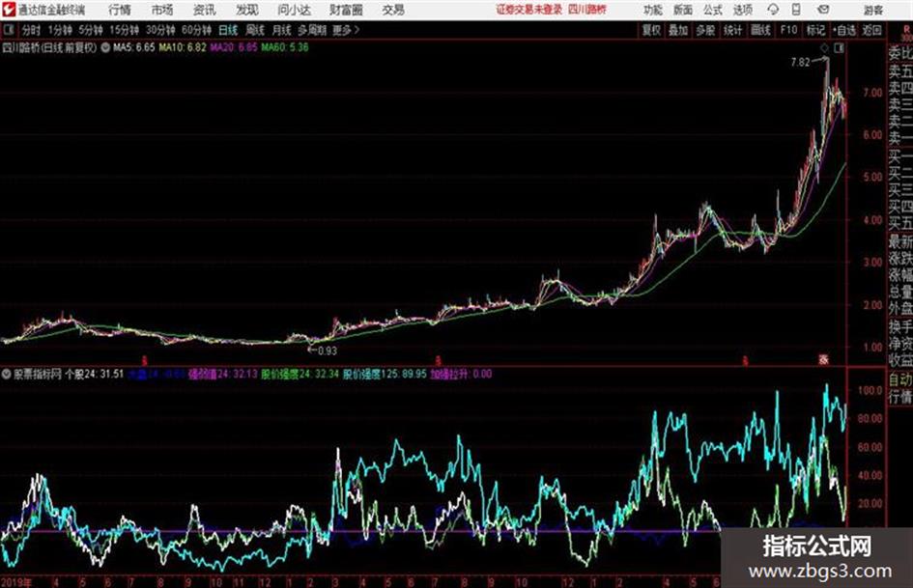Open the 资讯 menu
Viewport: 913px width, 588px height.
[x=205, y=10]
